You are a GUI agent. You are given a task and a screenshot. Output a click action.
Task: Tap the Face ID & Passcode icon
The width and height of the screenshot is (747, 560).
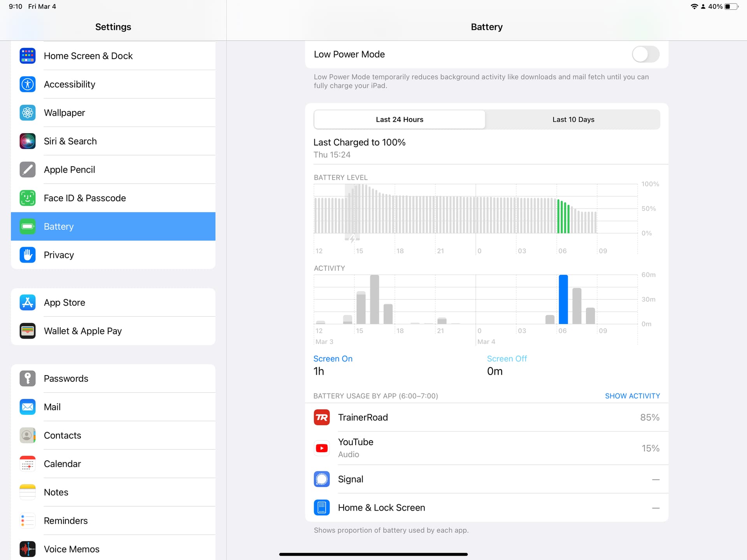pyautogui.click(x=28, y=198)
